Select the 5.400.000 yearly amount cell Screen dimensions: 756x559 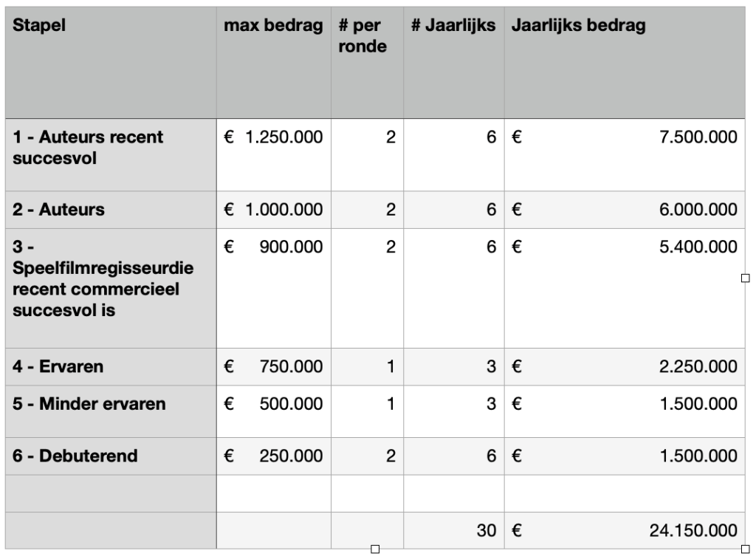coord(624,287)
